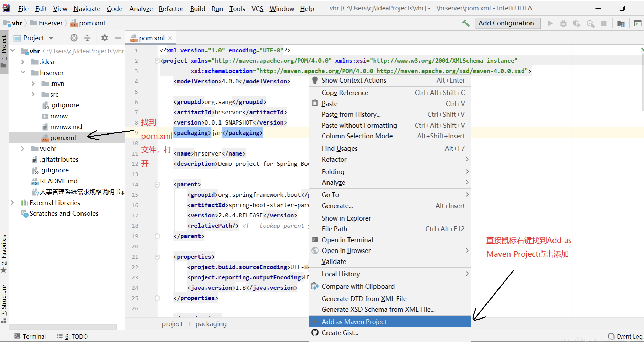
Task: Collapse the hrserver folder
Action: (23, 73)
